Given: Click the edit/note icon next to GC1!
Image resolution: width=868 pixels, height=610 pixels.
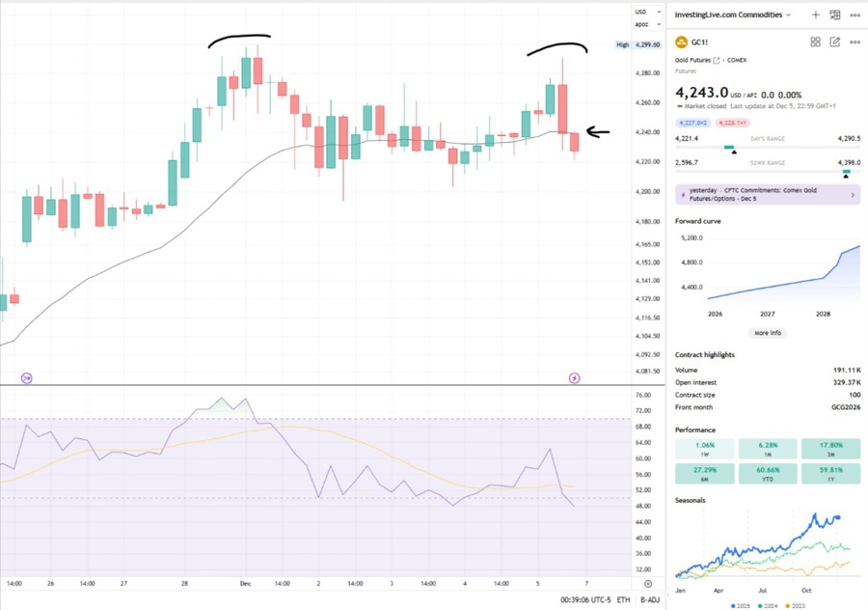Looking at the screenshot, I should tap(835, 42).
